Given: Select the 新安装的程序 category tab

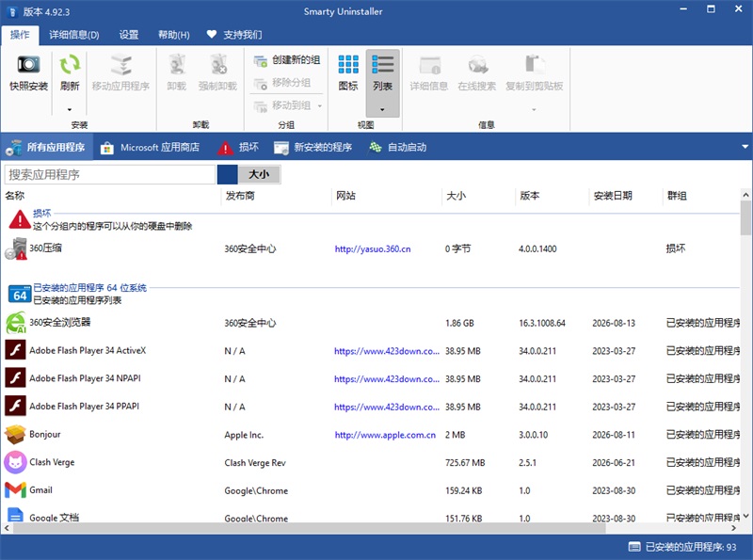Looking at the screenshot, I should click(313, 148).
